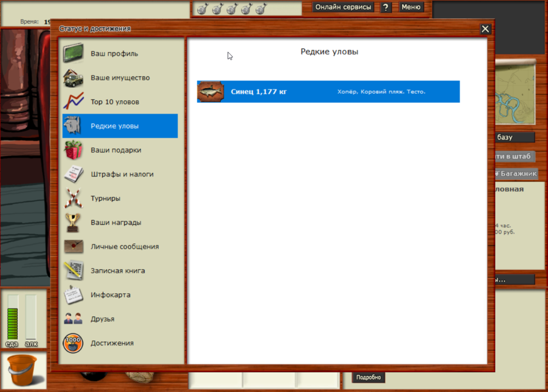
Task: Click the profile monitor icon
Action: pos(73,54)
